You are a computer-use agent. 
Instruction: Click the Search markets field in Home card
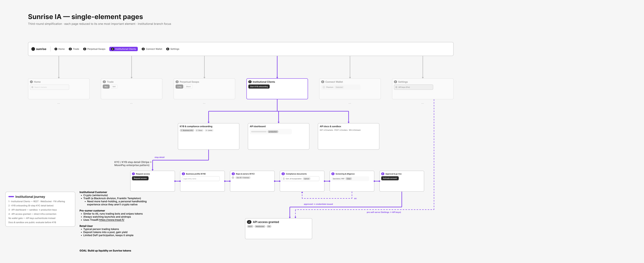click(49, 87)
